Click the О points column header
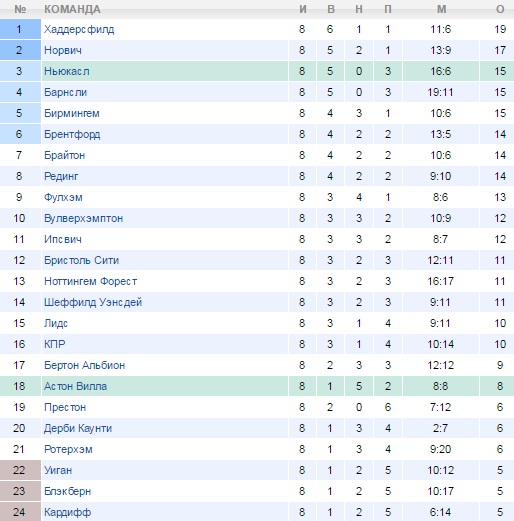This screenshot has width=514, height=521. coord(500,9)
